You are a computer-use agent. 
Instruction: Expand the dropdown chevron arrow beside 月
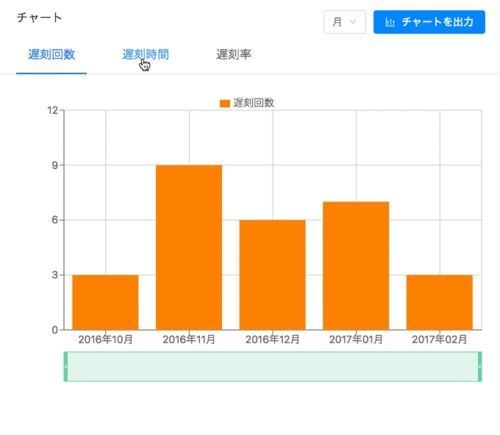point(353,22)
